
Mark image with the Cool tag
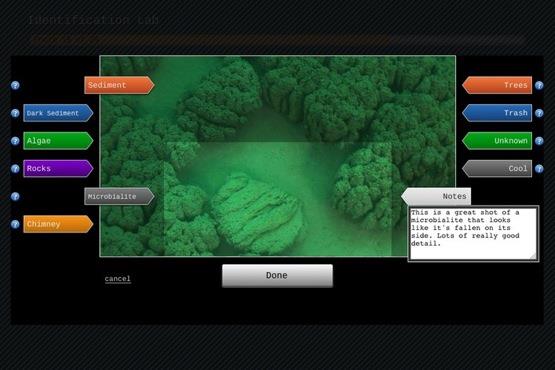[497, 169]
